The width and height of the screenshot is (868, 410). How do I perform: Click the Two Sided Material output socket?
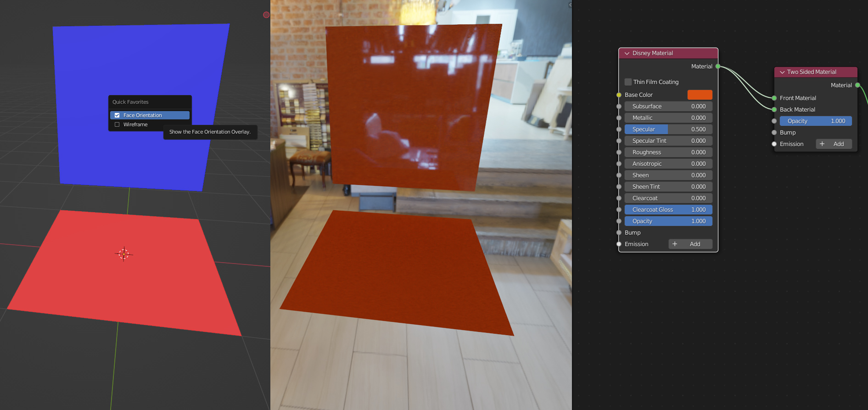[857, 85]
